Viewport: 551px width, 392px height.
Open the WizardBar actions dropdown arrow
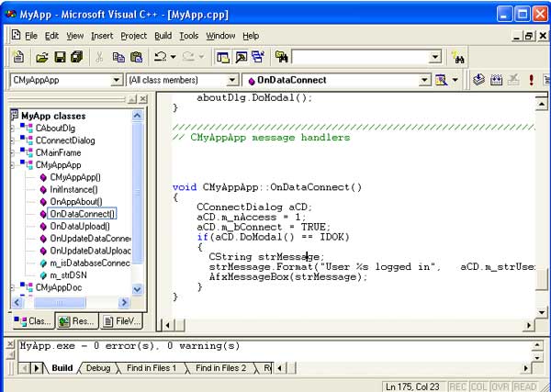pyautogui.click(x=455, y=80)
